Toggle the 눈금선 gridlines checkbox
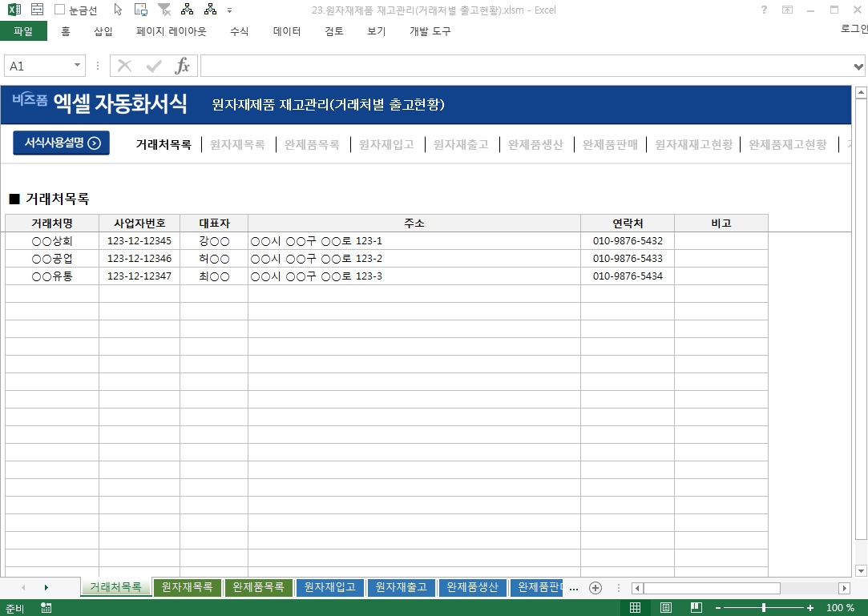This screenshot has width=868, height=616. [x=60, y=10]
